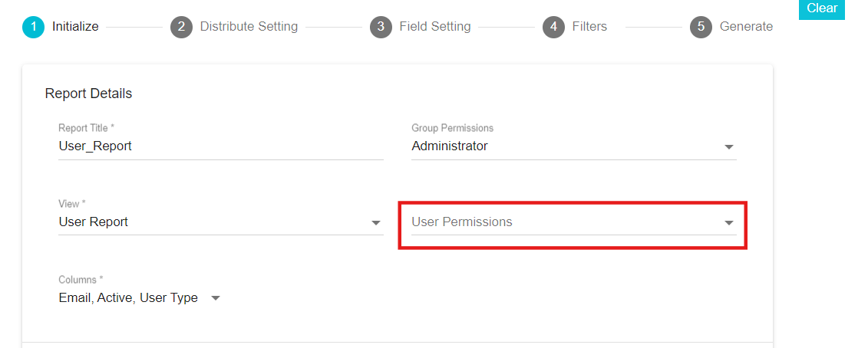This screenshot has height=348, width=868.
Task: Click the step 2 circle icon
Action: click(x=182, y=27)
